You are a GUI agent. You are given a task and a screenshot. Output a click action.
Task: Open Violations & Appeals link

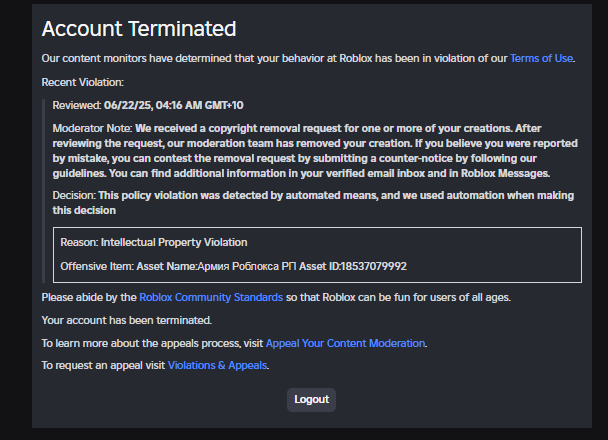[217, 366]
